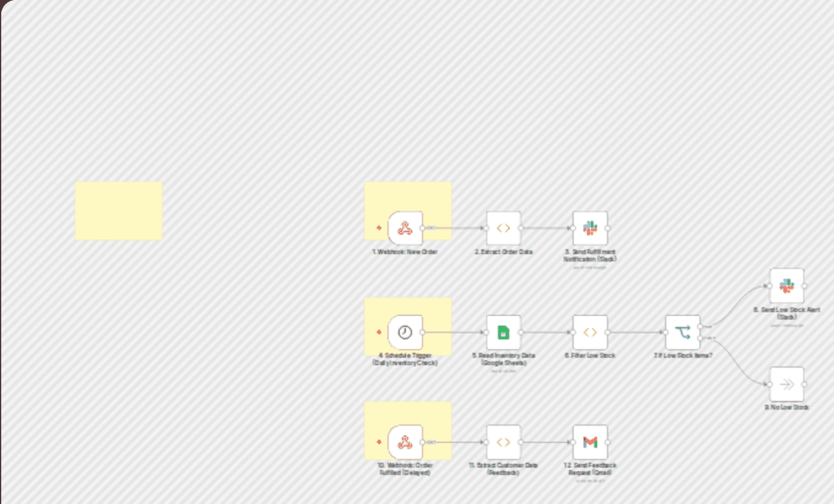Open the Send Feedback Request Gmail node icon
The image size is (834, 504).
point(590,442)
